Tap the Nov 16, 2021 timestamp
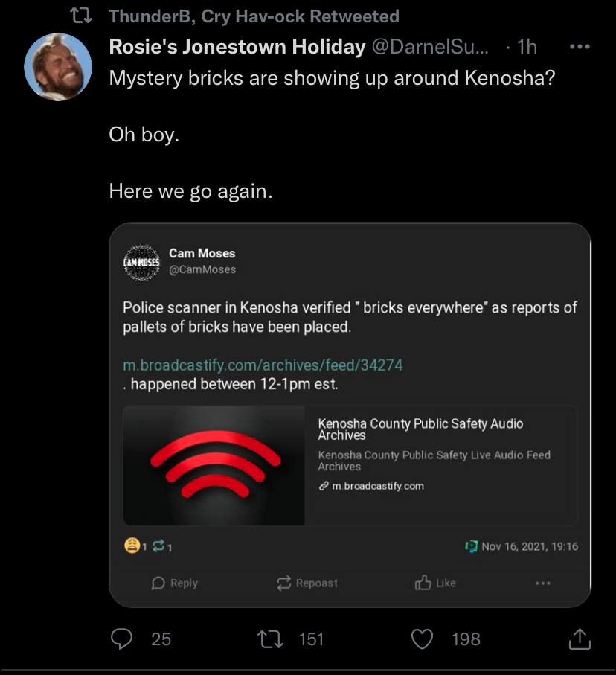This screenshot has width=616, height=675. point(529,546)
